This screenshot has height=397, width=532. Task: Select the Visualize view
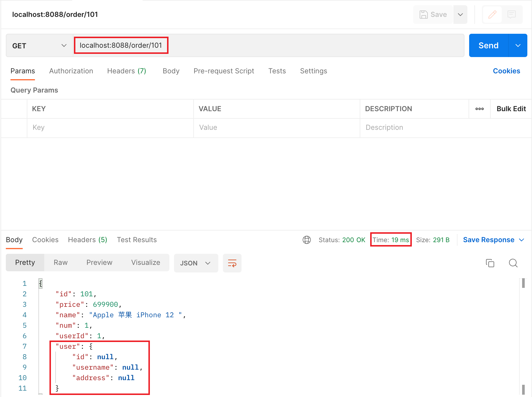(x=146, y=263)
